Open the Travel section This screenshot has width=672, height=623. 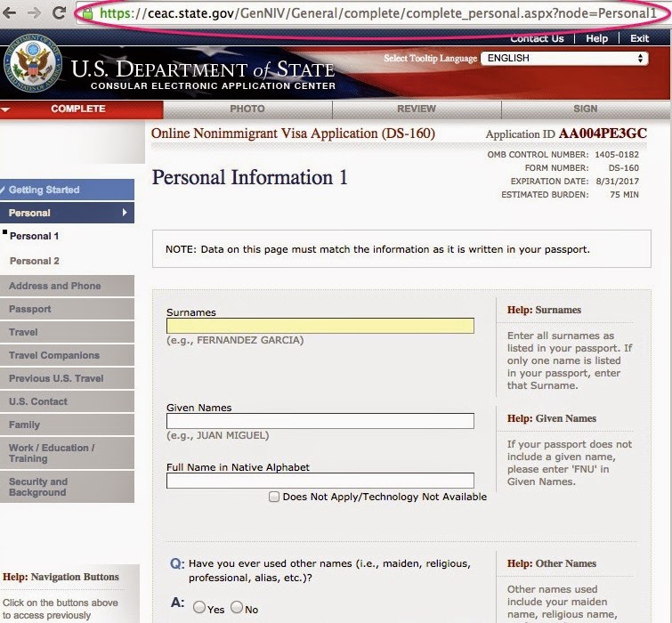coord(67,332)
